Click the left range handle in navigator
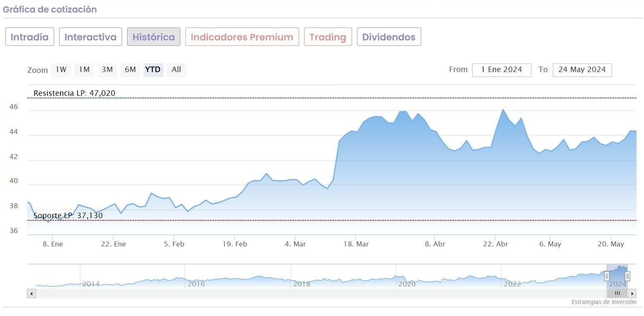644x316 pixels. 607,276
